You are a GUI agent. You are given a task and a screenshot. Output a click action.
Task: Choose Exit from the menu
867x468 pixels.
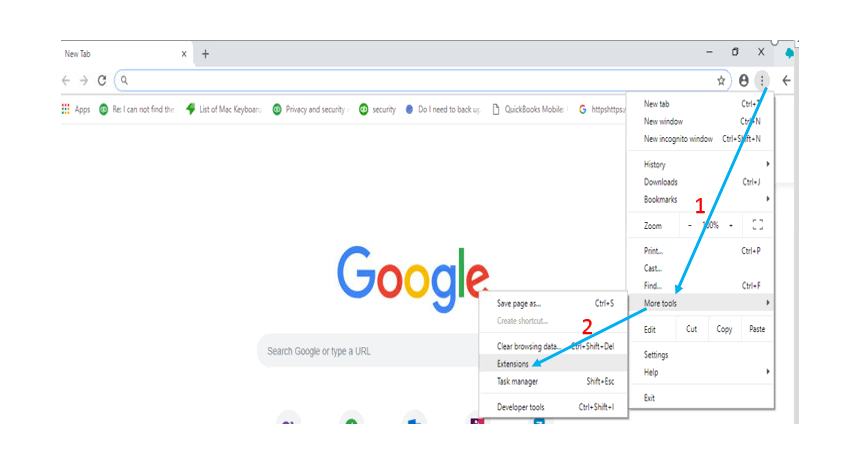click(701, 398)
